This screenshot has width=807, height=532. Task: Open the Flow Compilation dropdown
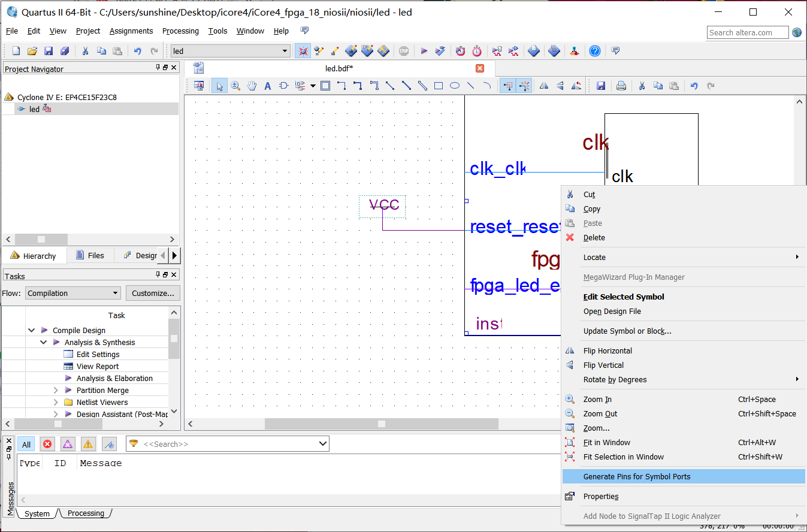pyautogui.click(x=73, y=294)
